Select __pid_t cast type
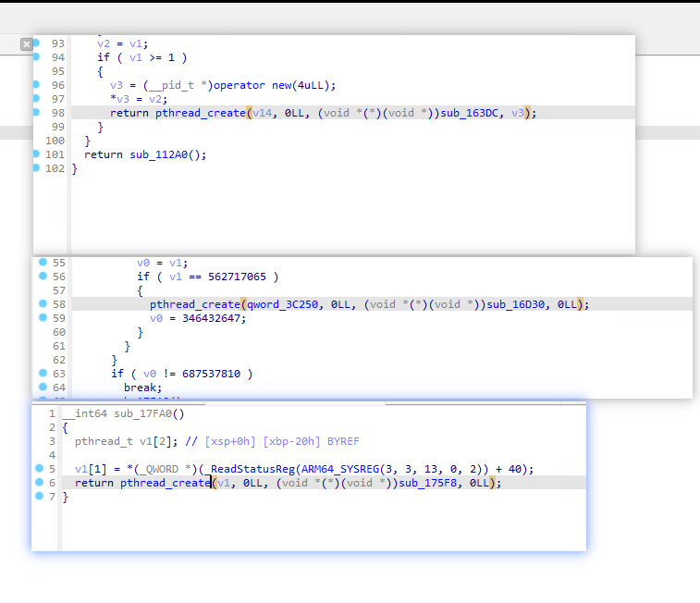Image resolution: width=700 pixels, height=603 pixels. coord(171,85)
